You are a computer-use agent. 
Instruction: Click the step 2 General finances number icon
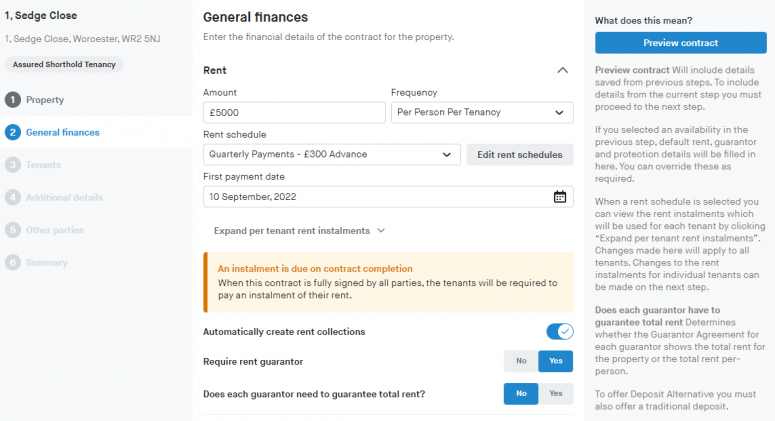click(13, 132)
